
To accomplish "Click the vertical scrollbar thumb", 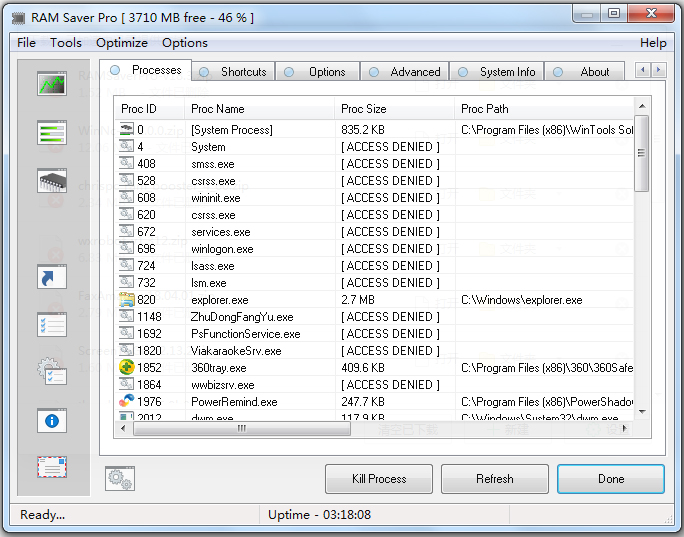I will coord(642,153).
